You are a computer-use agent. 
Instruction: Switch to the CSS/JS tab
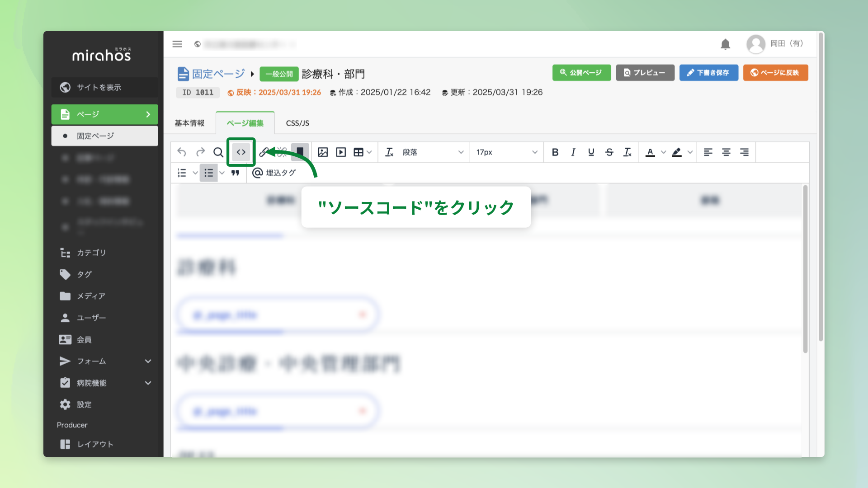coord(297,123)
